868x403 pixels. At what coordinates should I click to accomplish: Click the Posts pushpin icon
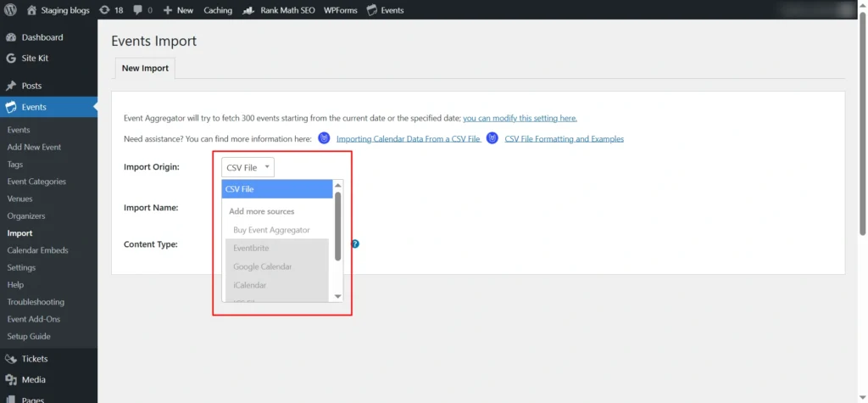tap(10, 86)
